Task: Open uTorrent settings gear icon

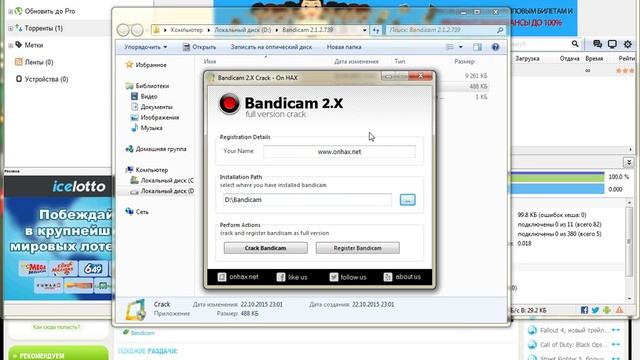Action: [x=627, y=44]
